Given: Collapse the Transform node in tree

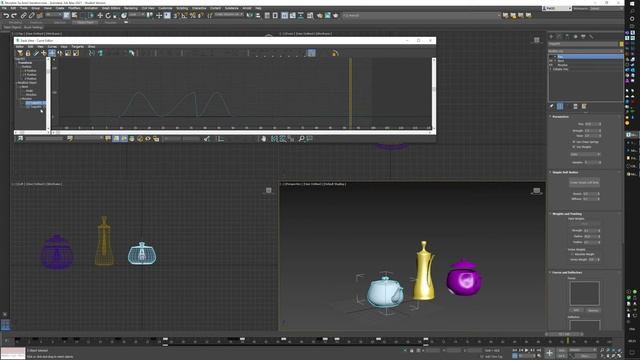Looking at the screenshot, I should tap(17, 63).
